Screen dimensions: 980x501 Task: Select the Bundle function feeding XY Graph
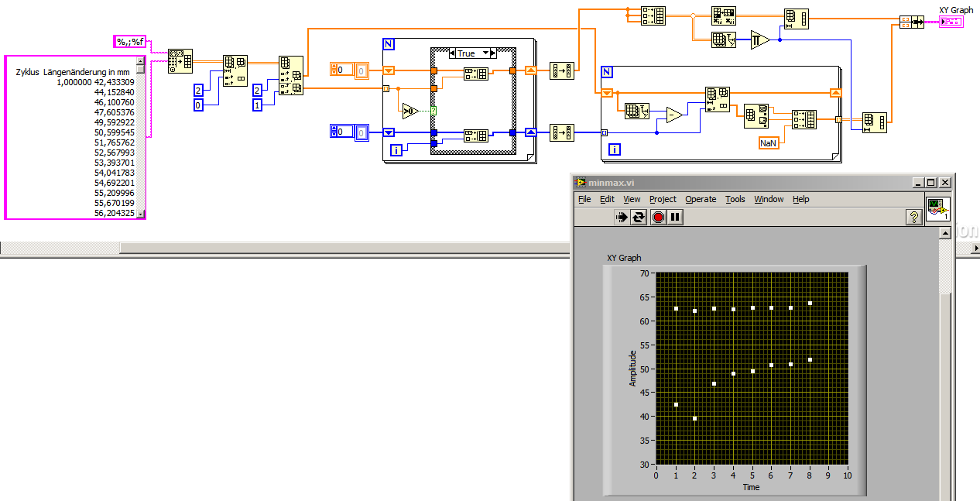coord(912,22)
